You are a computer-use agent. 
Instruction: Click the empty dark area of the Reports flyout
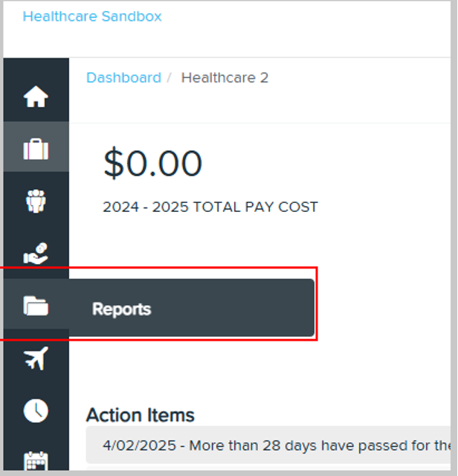(238, 309)
